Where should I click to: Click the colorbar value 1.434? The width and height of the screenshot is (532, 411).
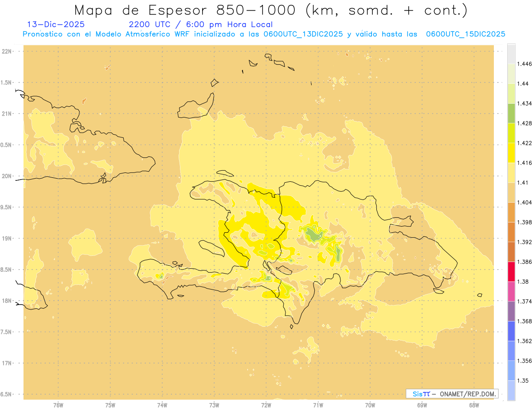[524, 103]
